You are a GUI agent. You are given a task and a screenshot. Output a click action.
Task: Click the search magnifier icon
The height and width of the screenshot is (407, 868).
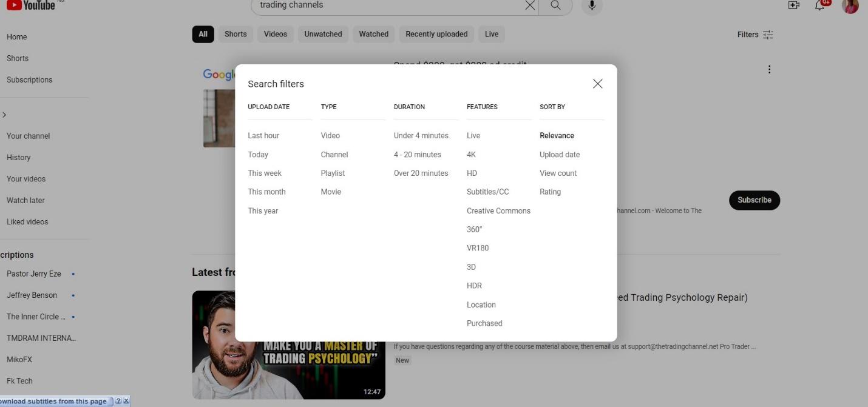click(x=555, y=5)
